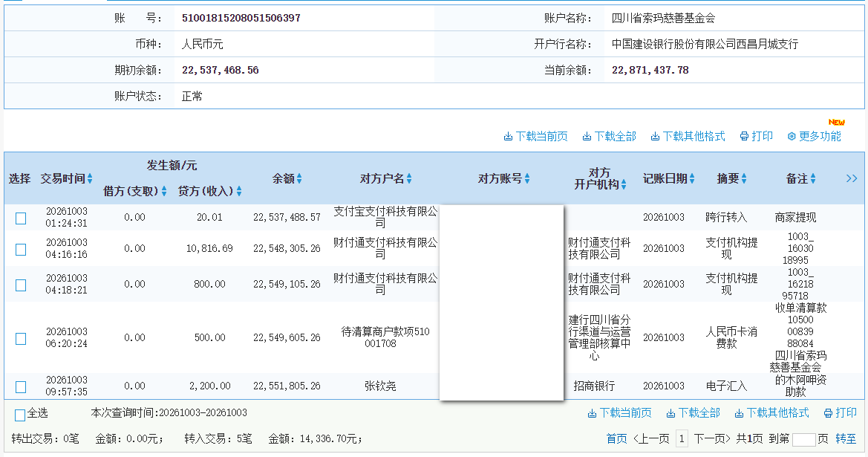Sort by 对方户名 column arrows

coord(409,178)
